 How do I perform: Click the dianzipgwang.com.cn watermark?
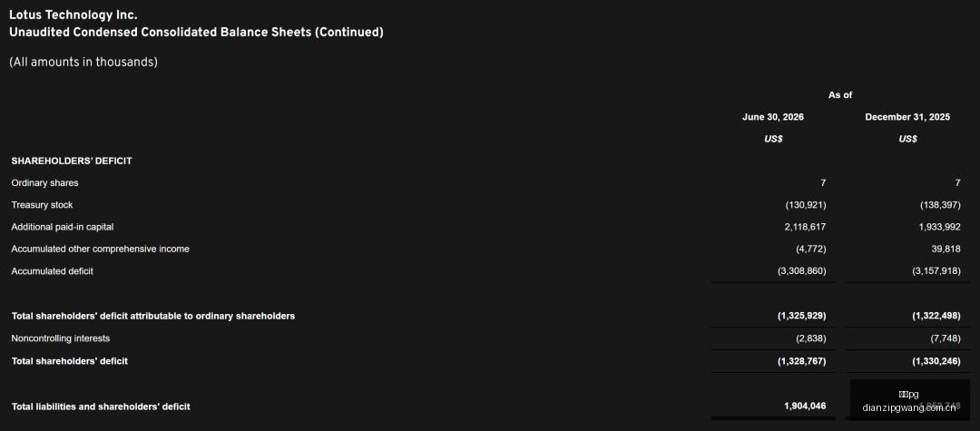909,408
